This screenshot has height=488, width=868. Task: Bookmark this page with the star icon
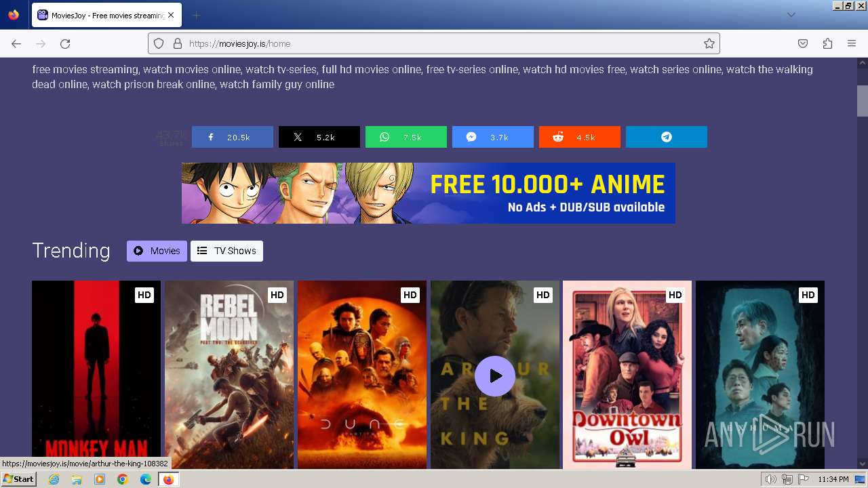pyautogui.click(x=709, y=43)
